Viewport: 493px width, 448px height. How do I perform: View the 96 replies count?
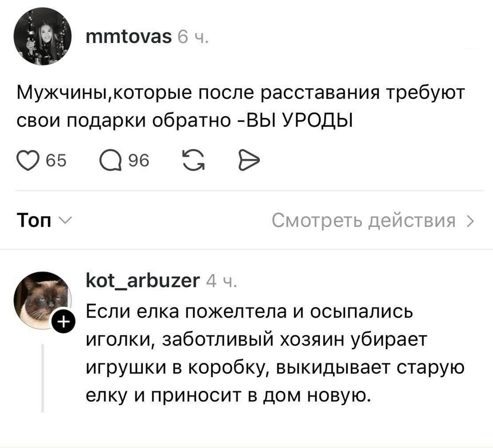pyautogui.click(x=139, y=160)
